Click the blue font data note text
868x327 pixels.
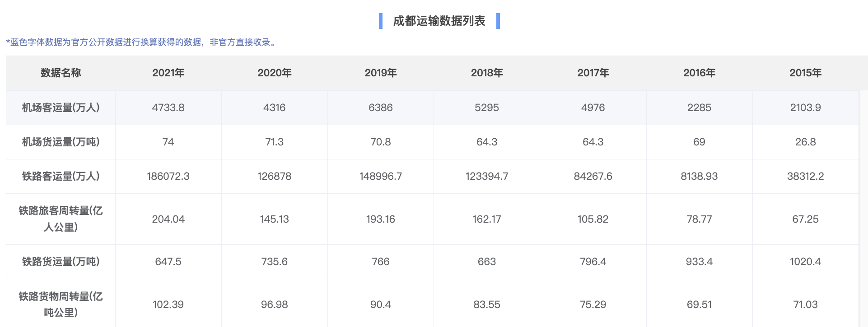click(141, 42)
